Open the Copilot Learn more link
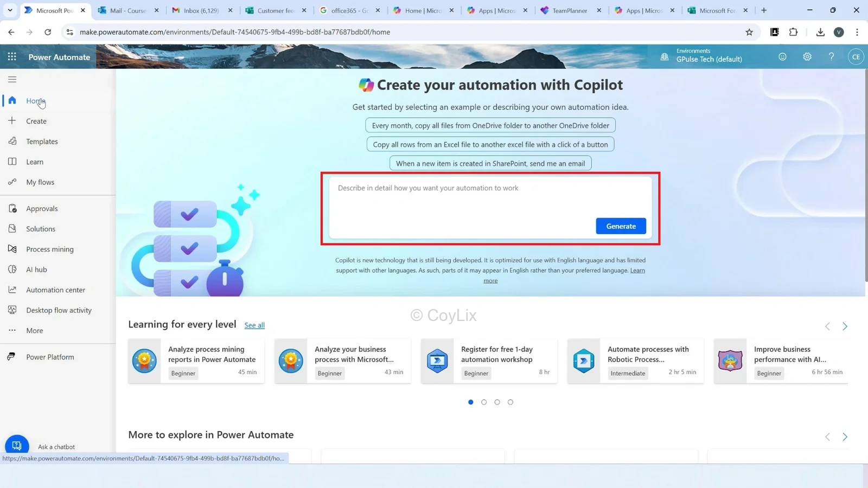The image size is (868, 488). [x=637, y=271]
